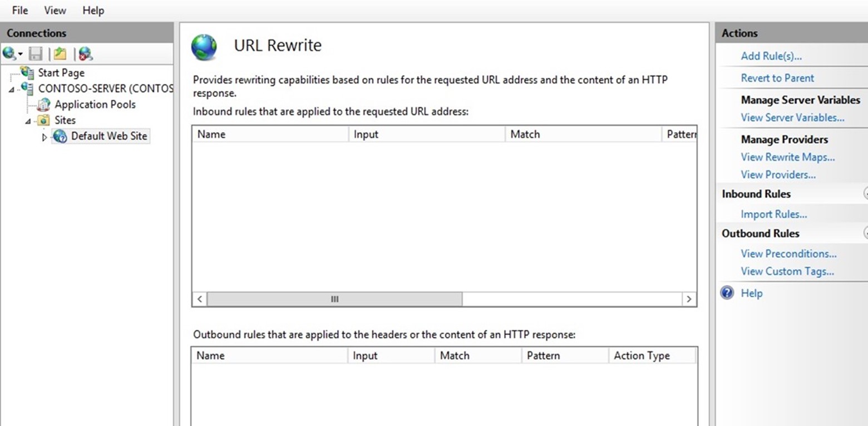
Task: Select Sites tree item
Action: coord(65,120)
